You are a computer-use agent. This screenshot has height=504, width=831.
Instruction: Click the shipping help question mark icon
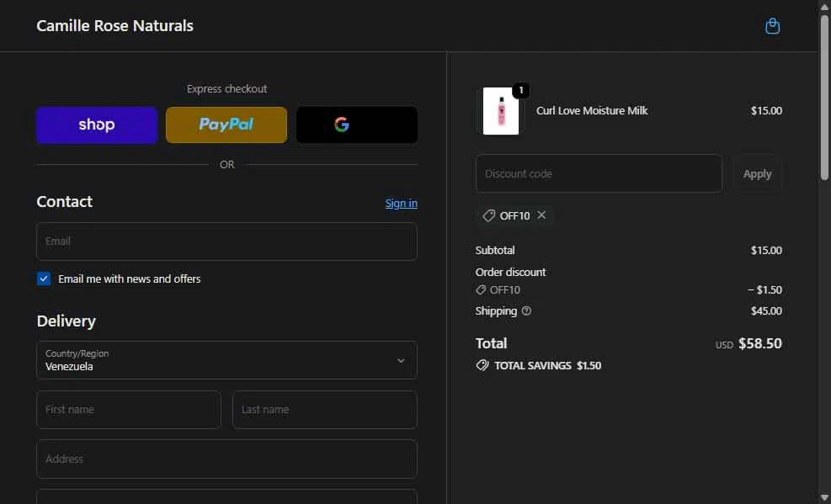tap(526, 310)
